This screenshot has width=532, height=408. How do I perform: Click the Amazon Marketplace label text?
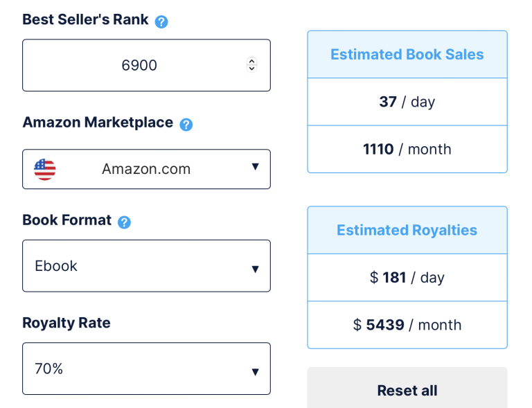(98, 123)
